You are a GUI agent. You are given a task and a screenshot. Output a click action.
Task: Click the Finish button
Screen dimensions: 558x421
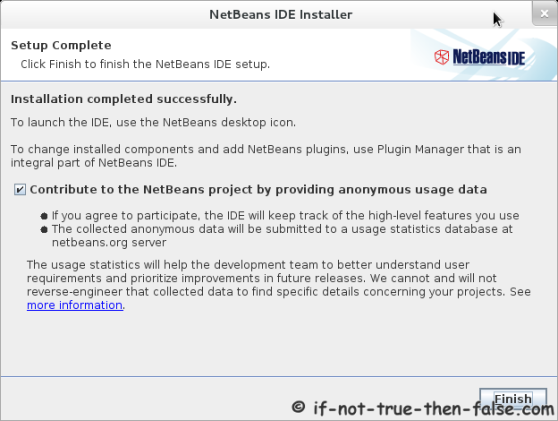[513, 399]
